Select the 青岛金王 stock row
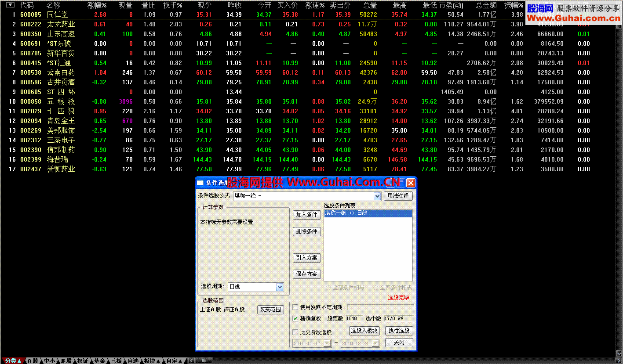This screenshot has width=623, height=364. pos(308,121)
